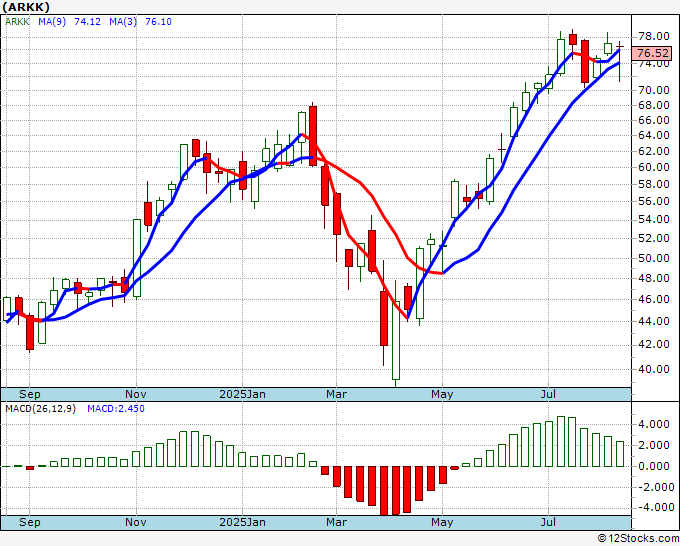Select the 52.00 price axis label
Image resolution: width=680 pixels, height=546 pixels.
(x=654, y=238)
